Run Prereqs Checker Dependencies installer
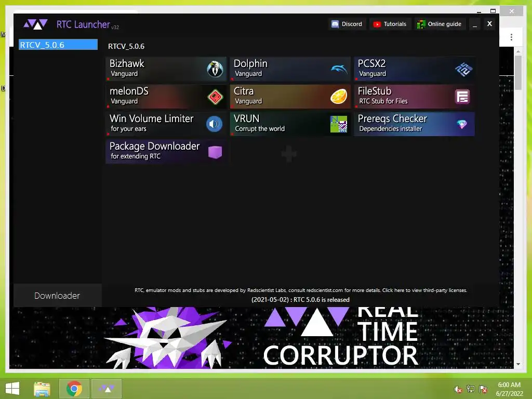 coord(414,124)
